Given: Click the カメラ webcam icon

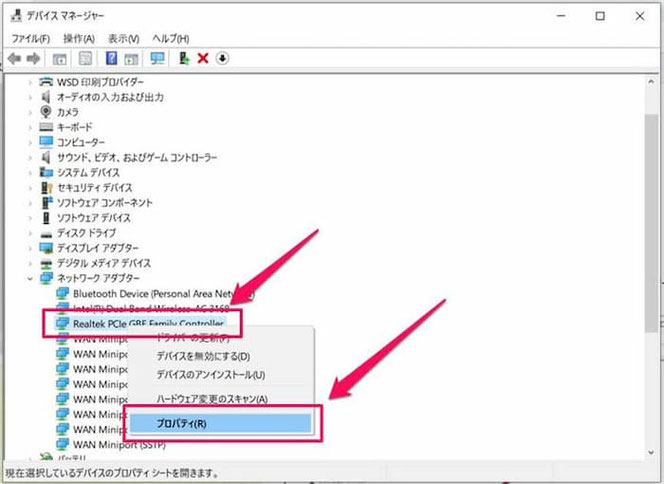Looking at the screenshot, I should 46,112.
